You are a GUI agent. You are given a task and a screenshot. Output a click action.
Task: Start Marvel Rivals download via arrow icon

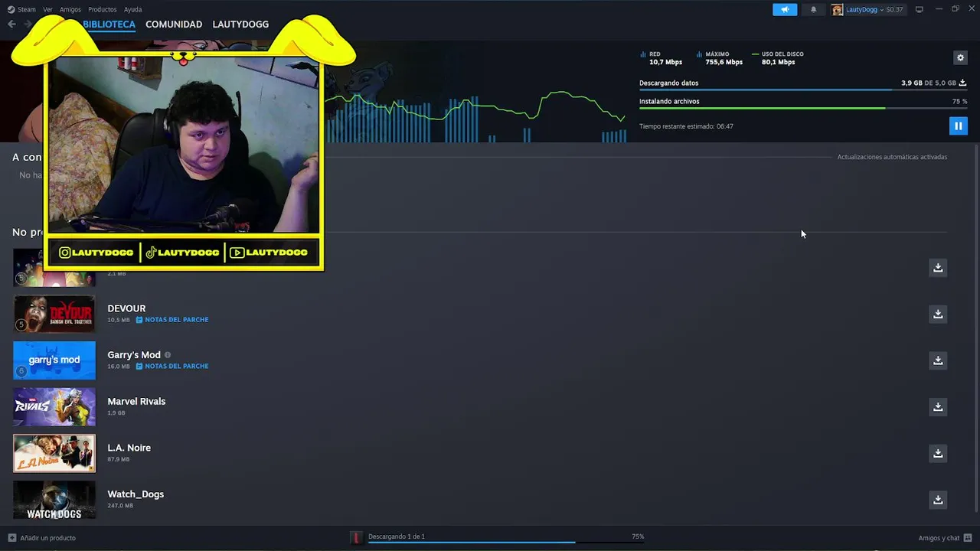(938, 407)
